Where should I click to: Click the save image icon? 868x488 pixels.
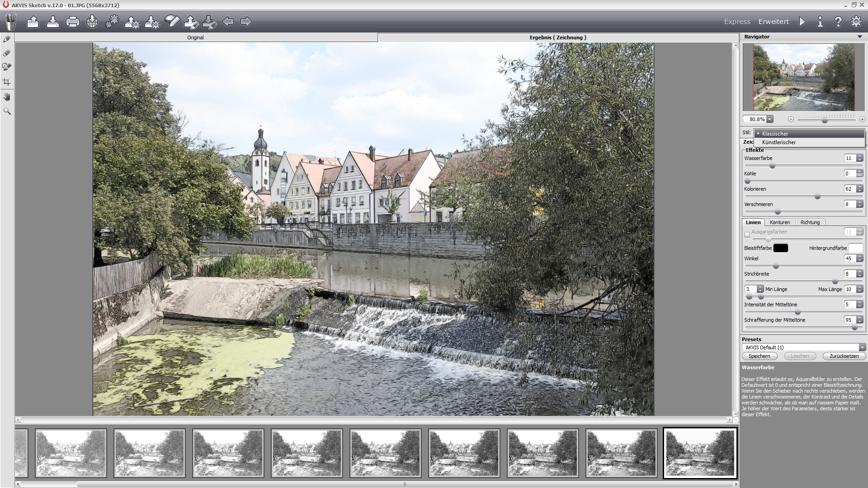(x=52, y=22)
